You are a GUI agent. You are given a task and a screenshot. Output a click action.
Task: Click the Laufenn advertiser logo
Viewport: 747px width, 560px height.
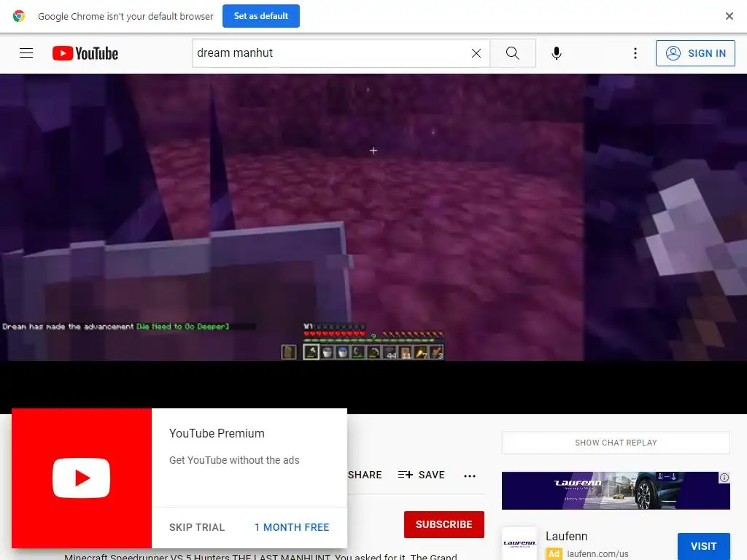click(x=519, y=543)
